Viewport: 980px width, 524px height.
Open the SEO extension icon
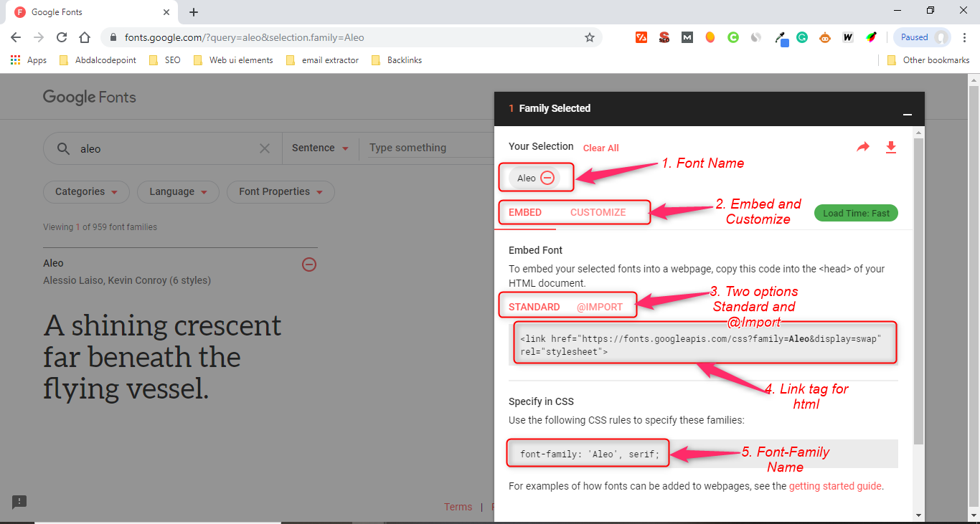664,37
